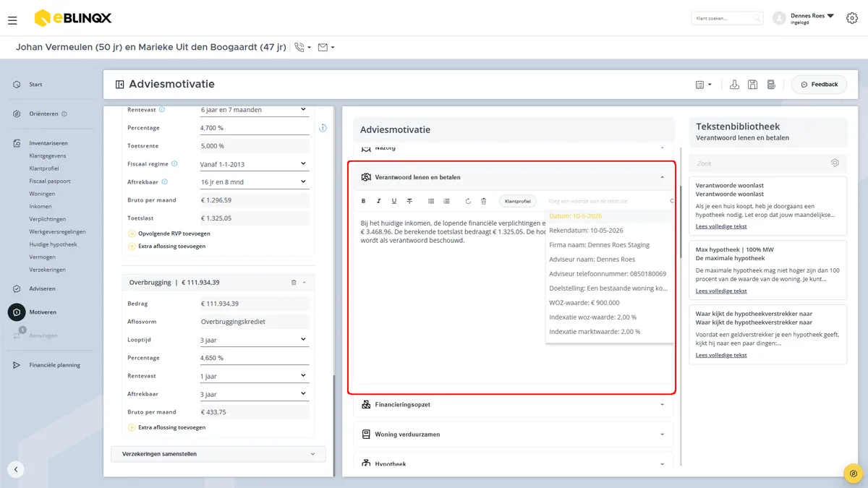
Task: Open the Looptijd dropdown
Action: (254, 340)
